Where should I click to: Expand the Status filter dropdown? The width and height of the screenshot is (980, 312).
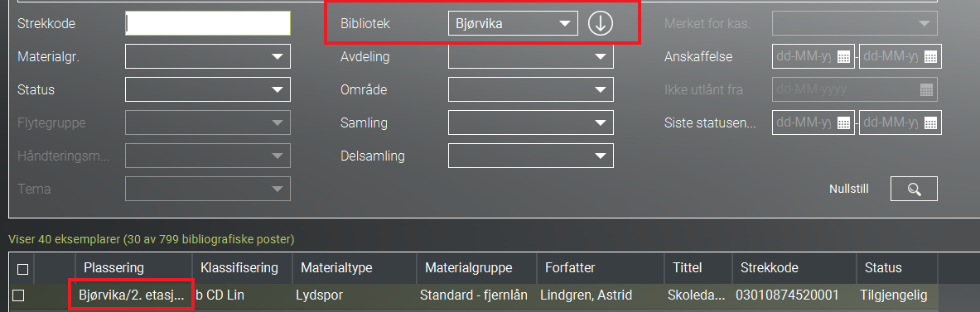click(x=208, y=90)
